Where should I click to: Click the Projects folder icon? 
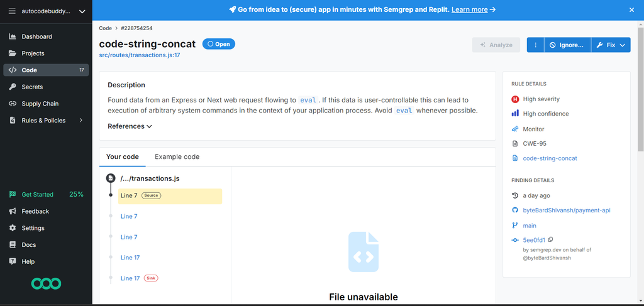(x=13, y=53)
